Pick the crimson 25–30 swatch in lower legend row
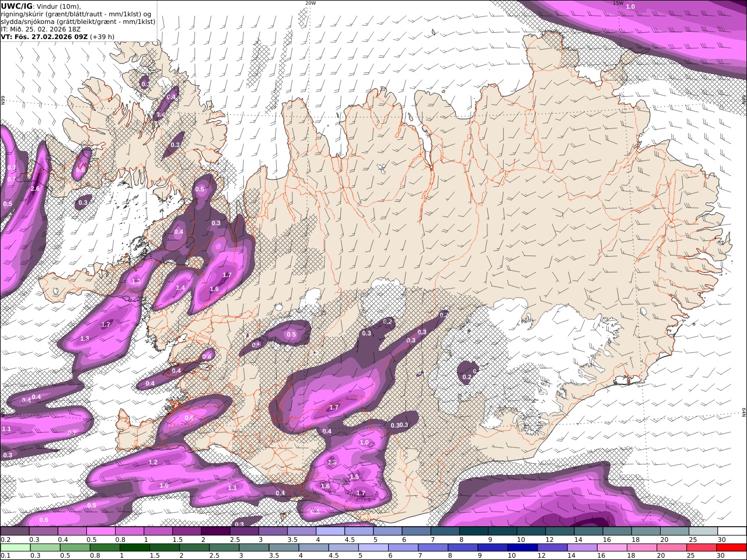Viewport: 747px width, 560px height. tap(701, 547)
